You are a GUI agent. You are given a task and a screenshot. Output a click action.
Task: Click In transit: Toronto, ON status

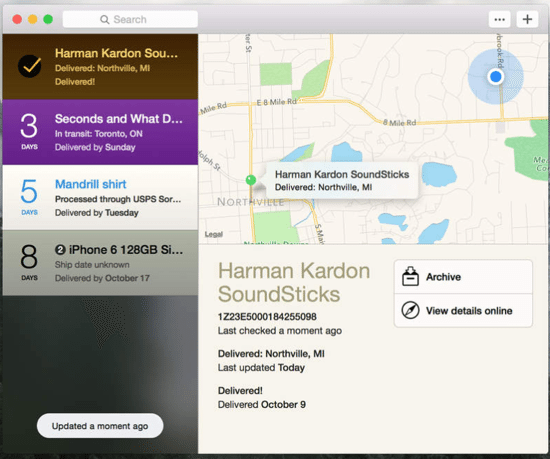click(99, 134)
